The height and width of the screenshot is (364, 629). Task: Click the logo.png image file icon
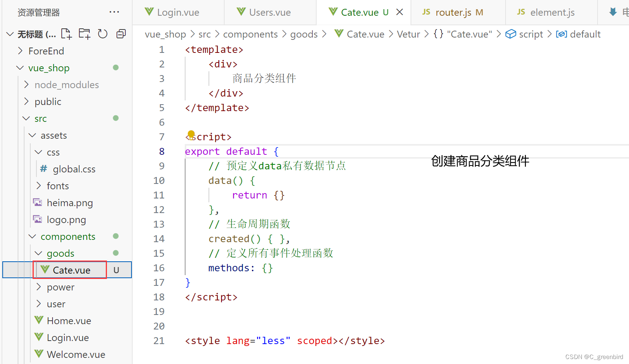click(38, 219)
